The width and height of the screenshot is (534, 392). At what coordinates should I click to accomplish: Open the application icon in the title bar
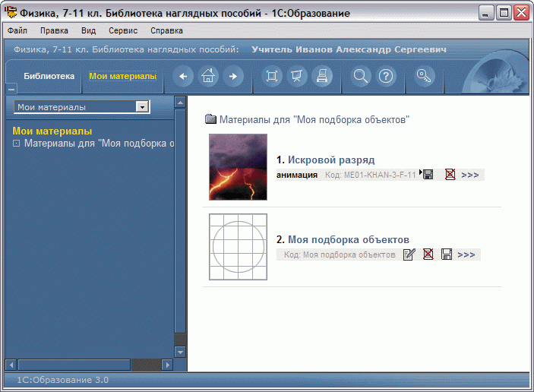coord(11,12)
